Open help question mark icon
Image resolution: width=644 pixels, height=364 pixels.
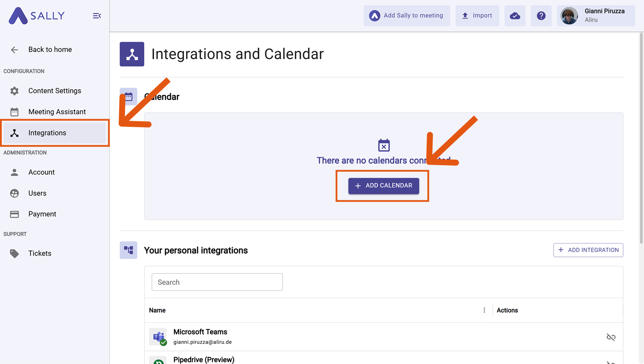(x=541, y=15)
